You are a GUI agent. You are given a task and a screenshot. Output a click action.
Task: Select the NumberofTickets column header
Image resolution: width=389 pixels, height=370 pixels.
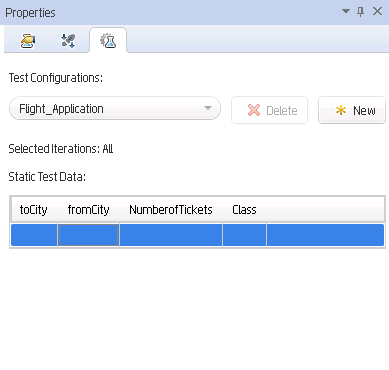point(171,210)
